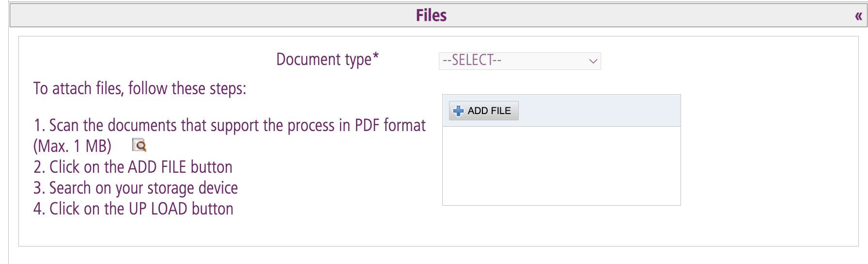Click the "To attach files, follow these steps:" text
The height and width of the screenshot is (264, 868).
139,89
